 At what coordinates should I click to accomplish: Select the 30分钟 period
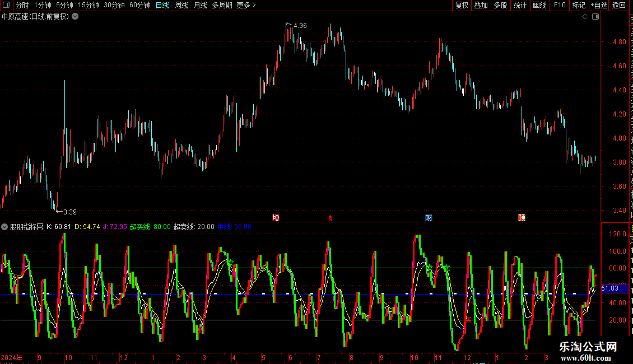point(114,5)
